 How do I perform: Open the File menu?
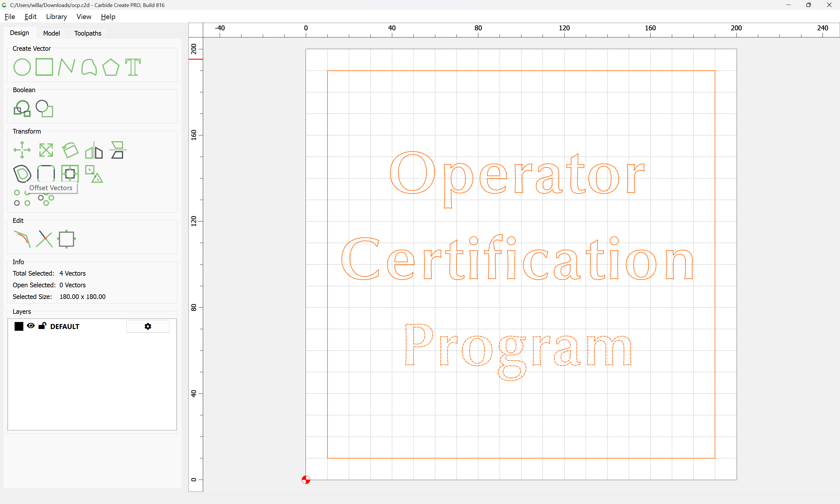10,17
